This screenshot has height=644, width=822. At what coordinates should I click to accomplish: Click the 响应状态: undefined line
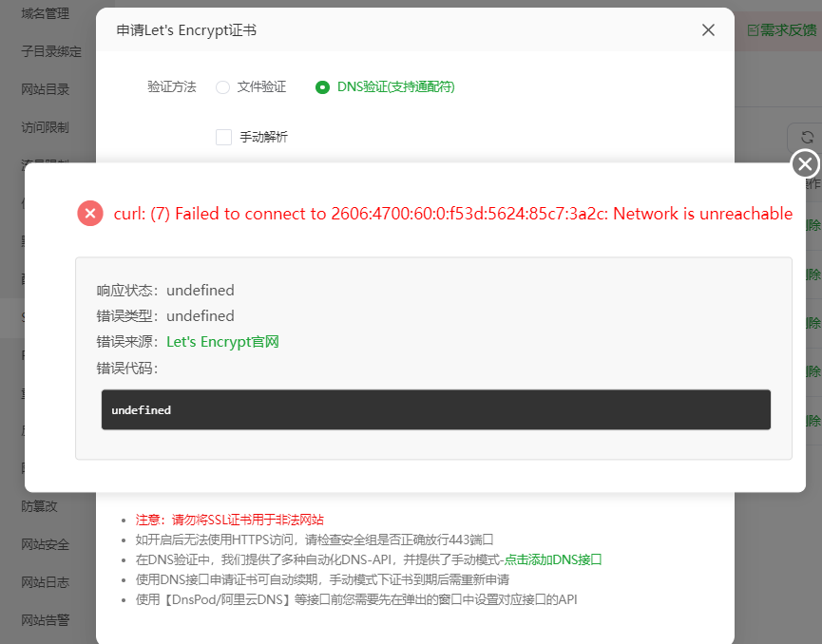tap(165, 291)
